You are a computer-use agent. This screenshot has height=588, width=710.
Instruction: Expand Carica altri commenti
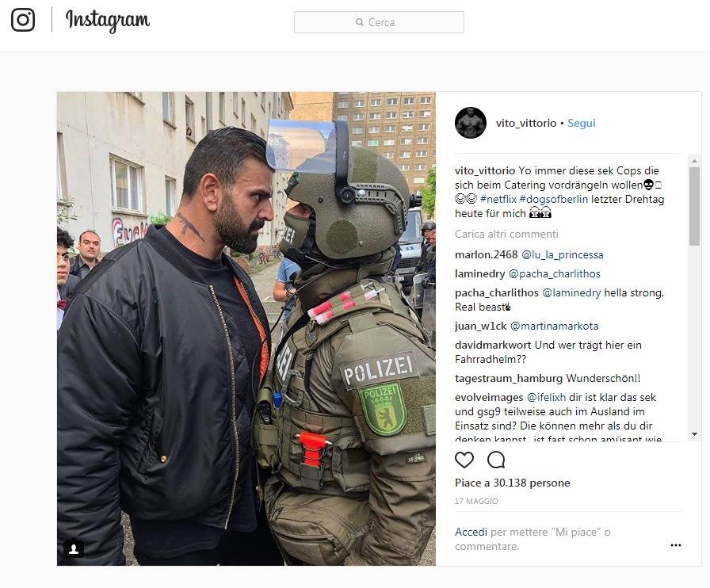pos(506,235)
